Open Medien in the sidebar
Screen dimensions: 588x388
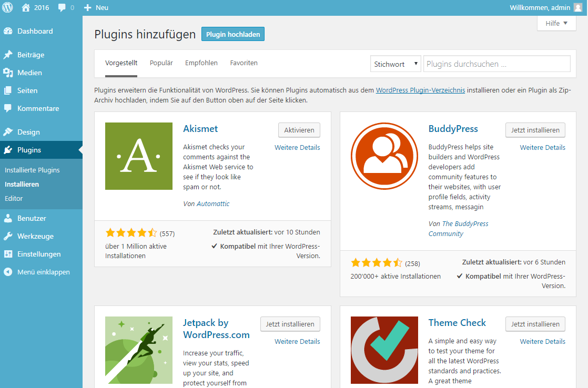(x=29, y=73)
